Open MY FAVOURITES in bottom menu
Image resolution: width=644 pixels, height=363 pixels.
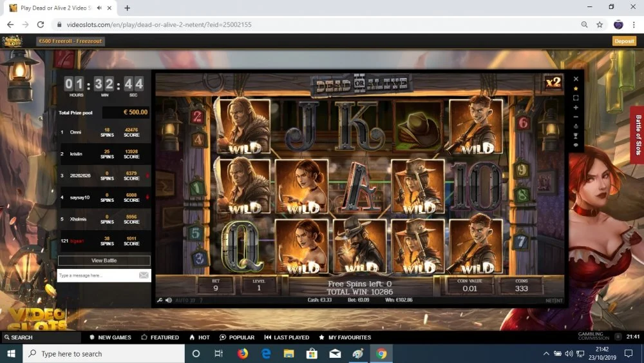click(x=345, y=337)
